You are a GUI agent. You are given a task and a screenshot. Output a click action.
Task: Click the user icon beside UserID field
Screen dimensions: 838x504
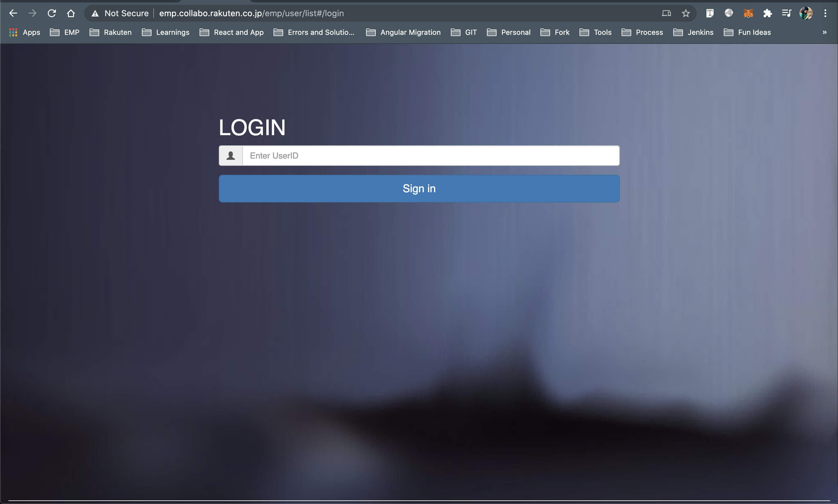click(x=231, y=156)
